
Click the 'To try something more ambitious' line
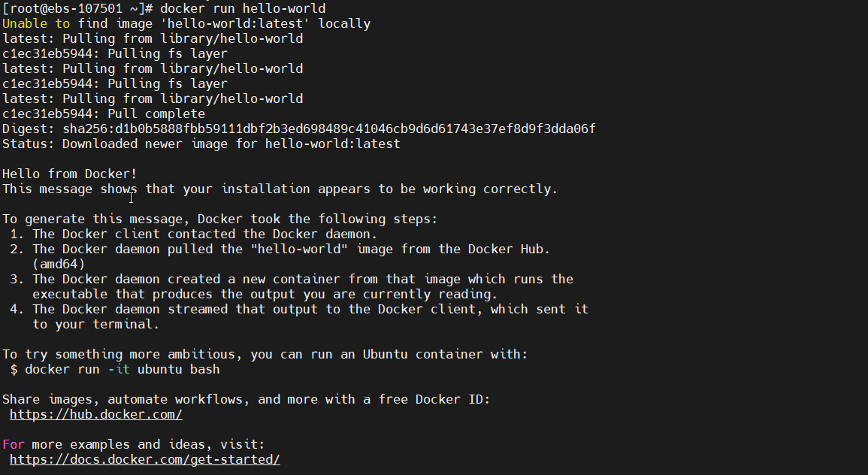(x=265, y=355)
